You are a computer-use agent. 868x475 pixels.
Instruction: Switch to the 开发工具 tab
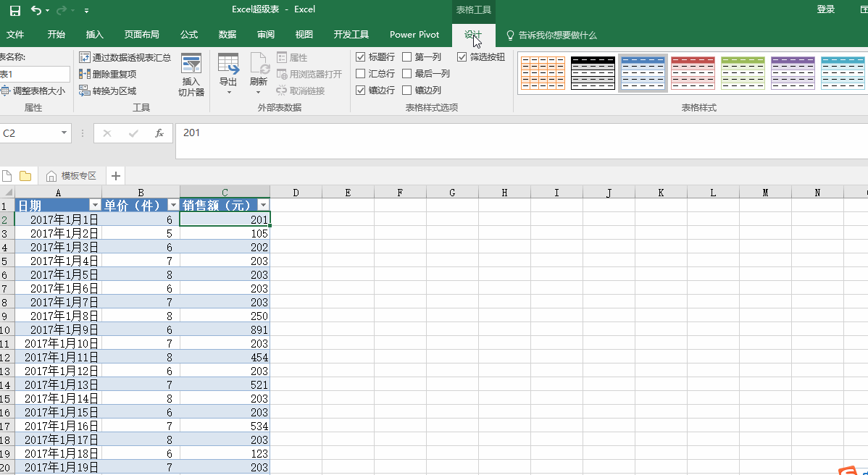point(351,34)
